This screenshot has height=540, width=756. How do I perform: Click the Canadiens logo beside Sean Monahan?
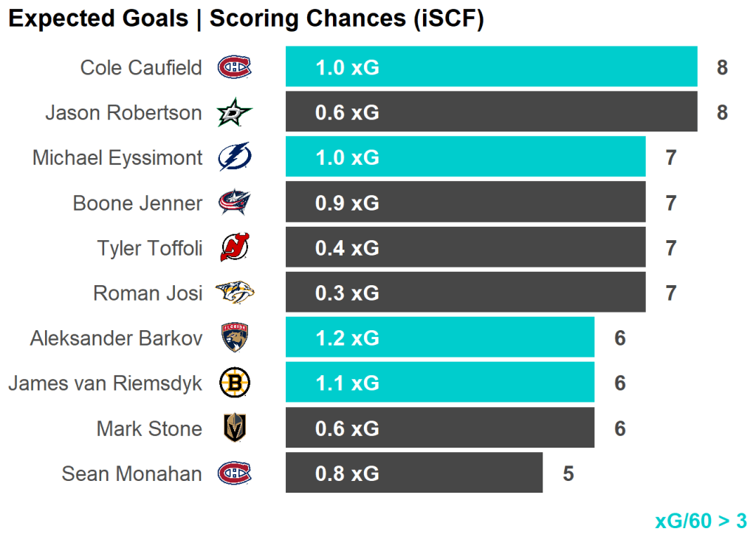point(234,474)
